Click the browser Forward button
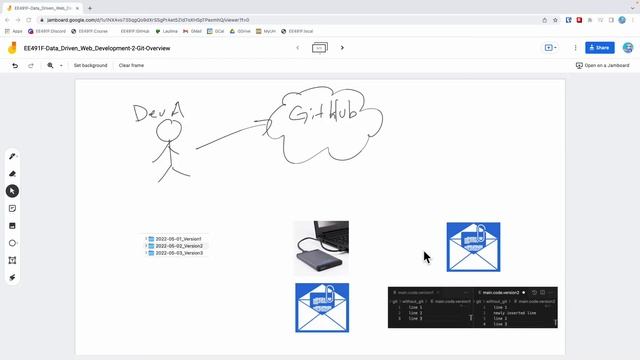The width and height of the screenshot is (640, 360). tap(18, 20)
